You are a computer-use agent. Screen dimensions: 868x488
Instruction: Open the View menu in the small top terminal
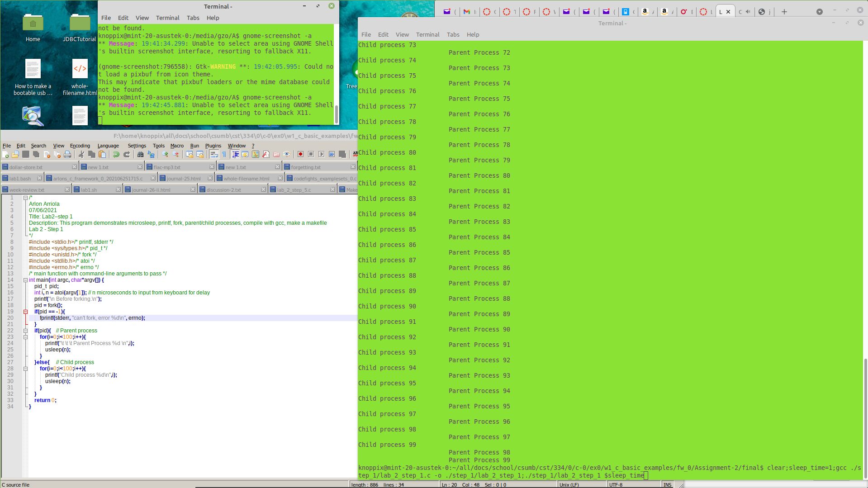[142, 18]
